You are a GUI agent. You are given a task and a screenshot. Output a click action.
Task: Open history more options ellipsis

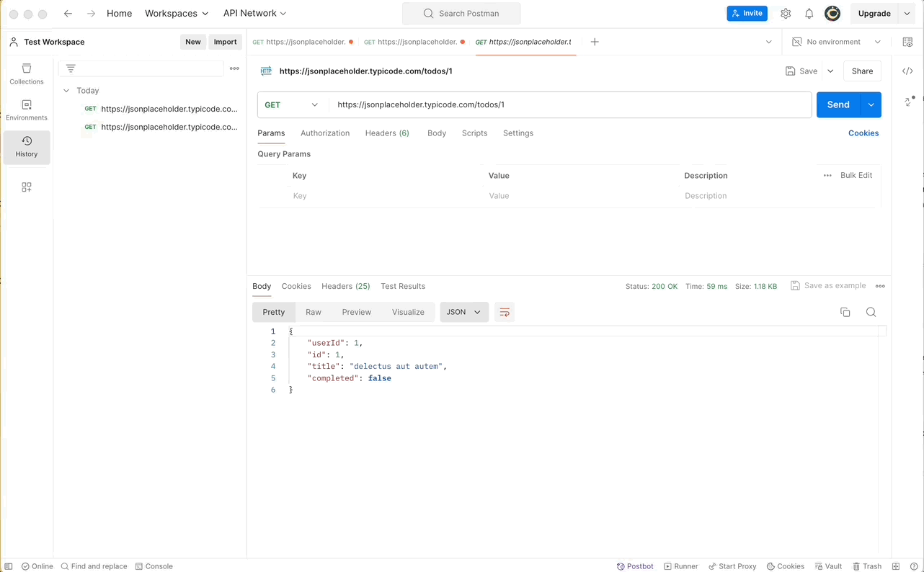(234, 68)
